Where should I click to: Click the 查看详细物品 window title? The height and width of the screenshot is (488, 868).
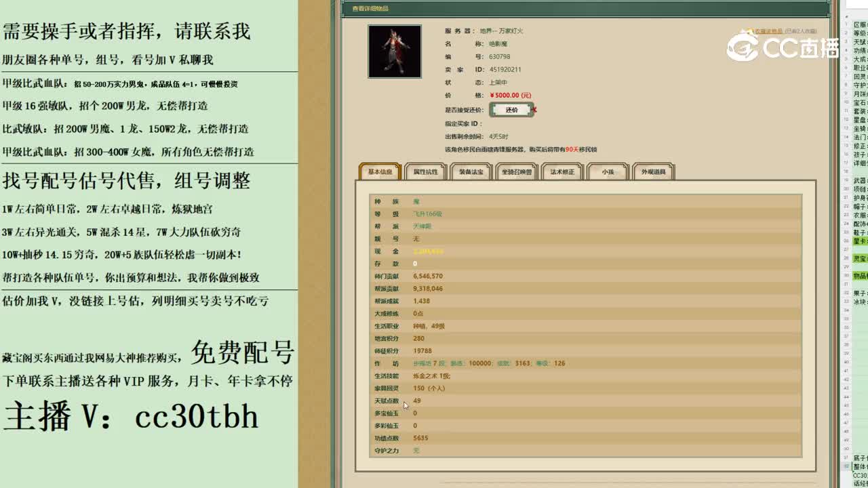pyautogui.click(x=370, y=9)
